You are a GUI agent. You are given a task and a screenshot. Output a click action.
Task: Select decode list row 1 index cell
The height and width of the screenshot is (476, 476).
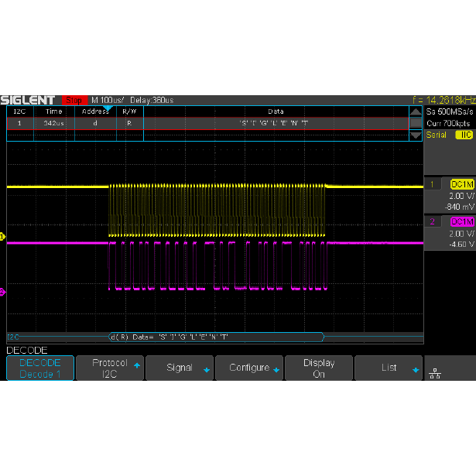[x=19, y=123]
